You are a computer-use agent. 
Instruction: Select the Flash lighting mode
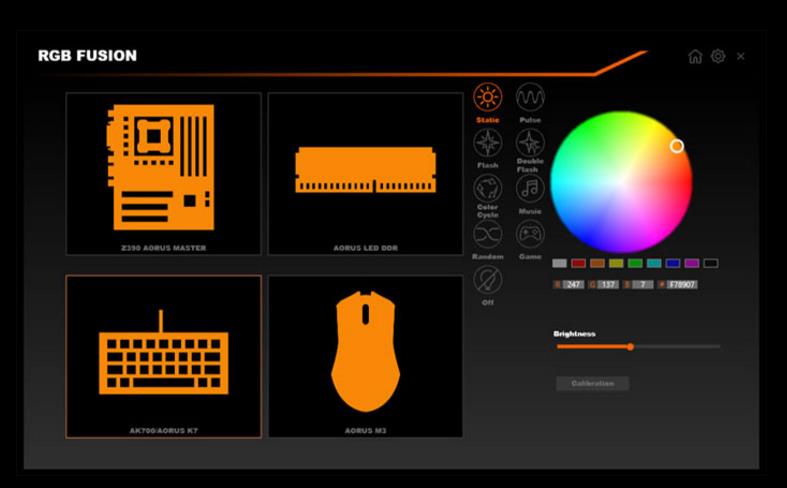[x=487, y=143]
